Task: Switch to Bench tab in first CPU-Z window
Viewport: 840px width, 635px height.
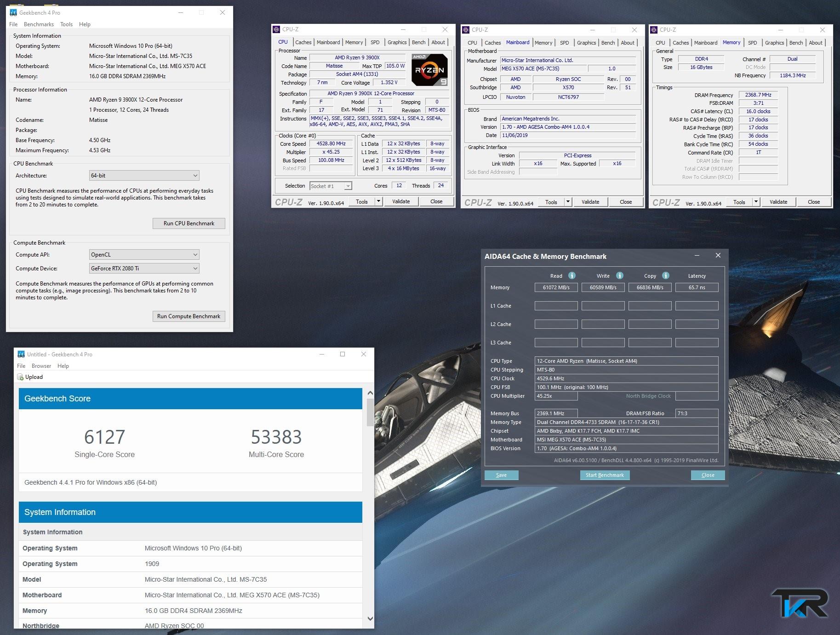Action: point(418,42)
